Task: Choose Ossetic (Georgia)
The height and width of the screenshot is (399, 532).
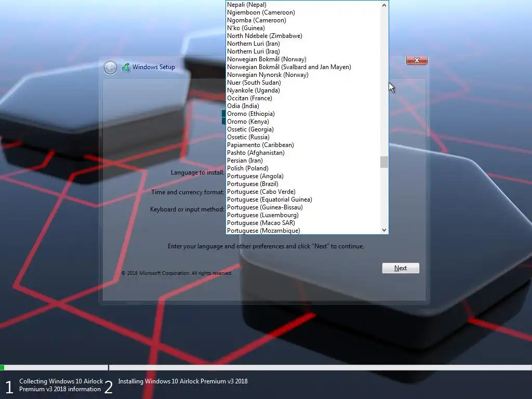Action: click(x=303, y=129)
